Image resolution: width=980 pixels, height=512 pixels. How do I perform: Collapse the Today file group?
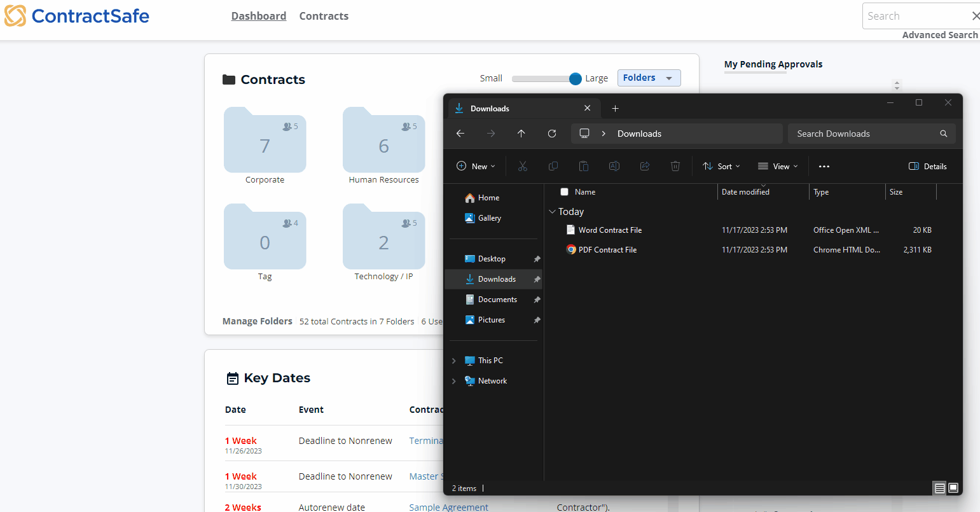pyautogui.click(x=551, y=212)
